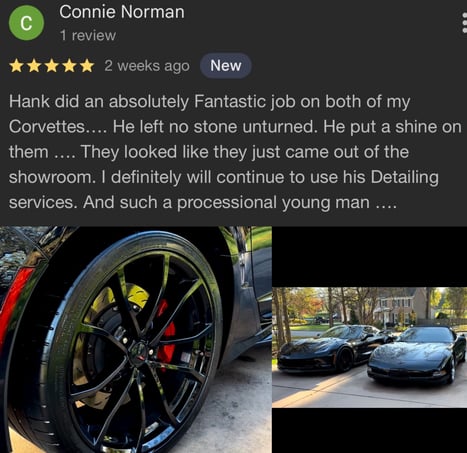Click the word Detailing in the review

404,177
